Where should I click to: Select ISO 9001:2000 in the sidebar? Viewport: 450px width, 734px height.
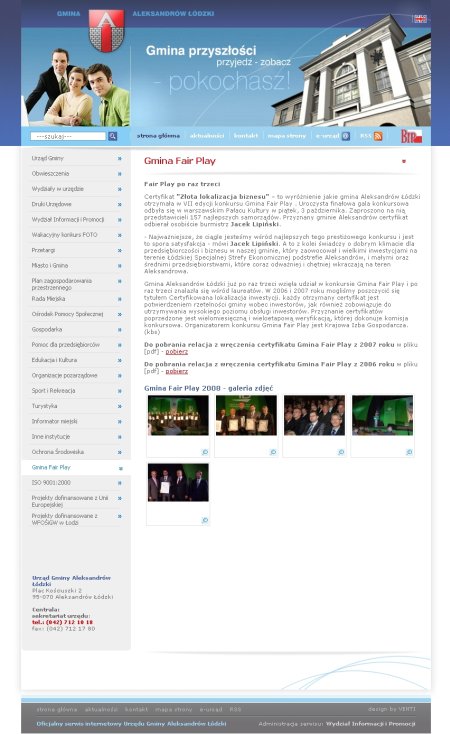point(44,483)
